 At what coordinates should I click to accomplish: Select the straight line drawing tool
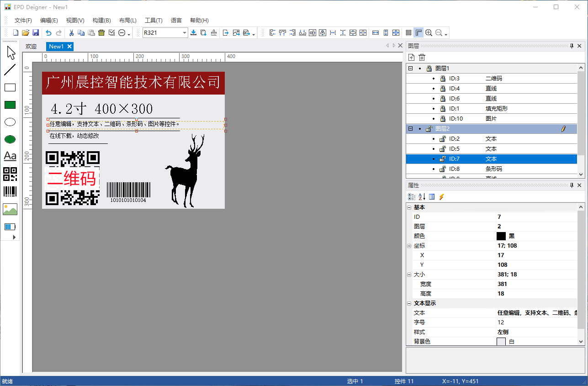click(10, 70)
